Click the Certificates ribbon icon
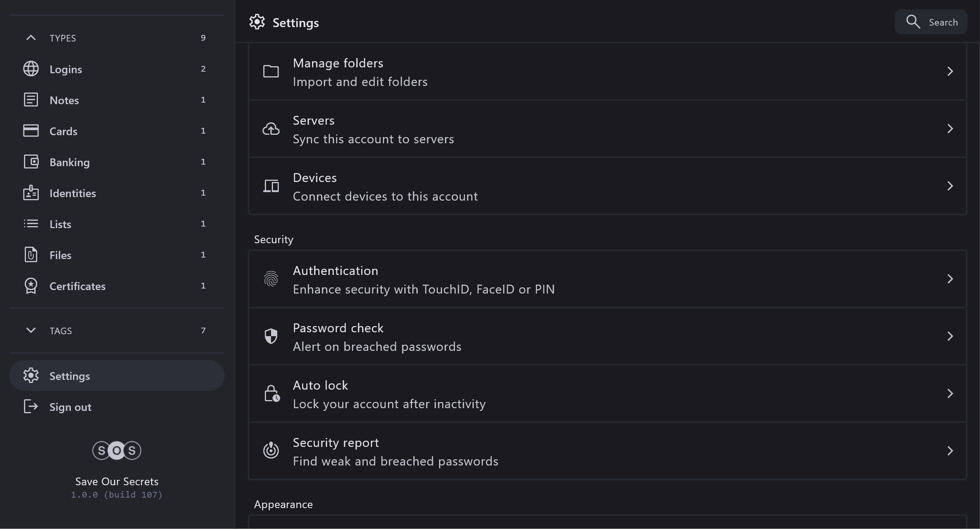This screenshot has height=529, width=980. click(x=31, y=286)
